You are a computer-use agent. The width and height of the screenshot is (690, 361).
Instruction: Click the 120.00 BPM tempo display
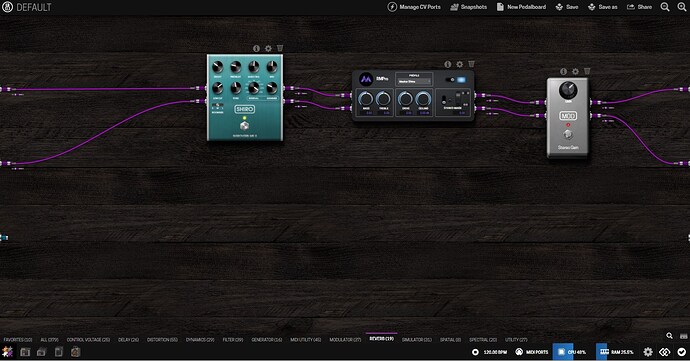(x=495, y=352)
